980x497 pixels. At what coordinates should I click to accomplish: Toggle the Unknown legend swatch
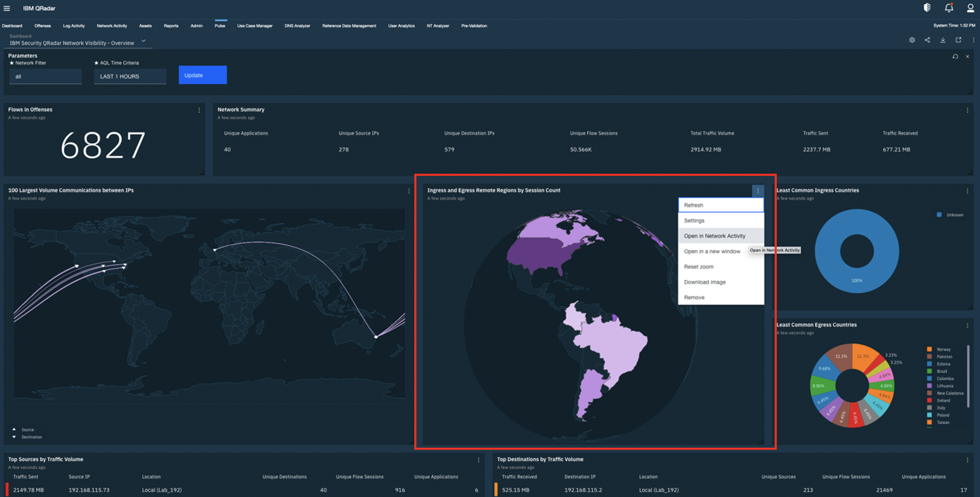[939, 215]
